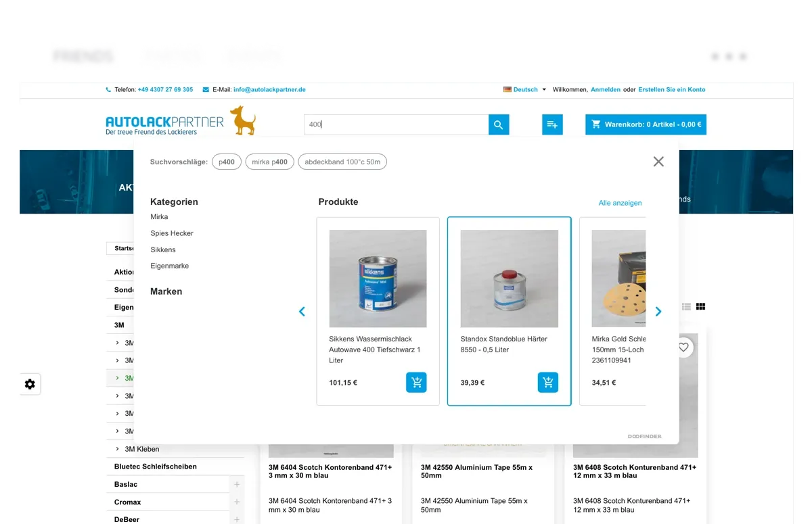The height and width of the screenshot is (524, 812).
Task: Open Standox Standoblue Härter 8550 title
Action: point(504,344)
